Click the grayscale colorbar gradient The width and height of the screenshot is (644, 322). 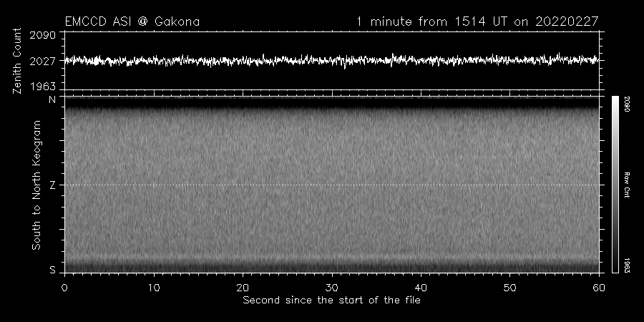click(x=615, y=185)
